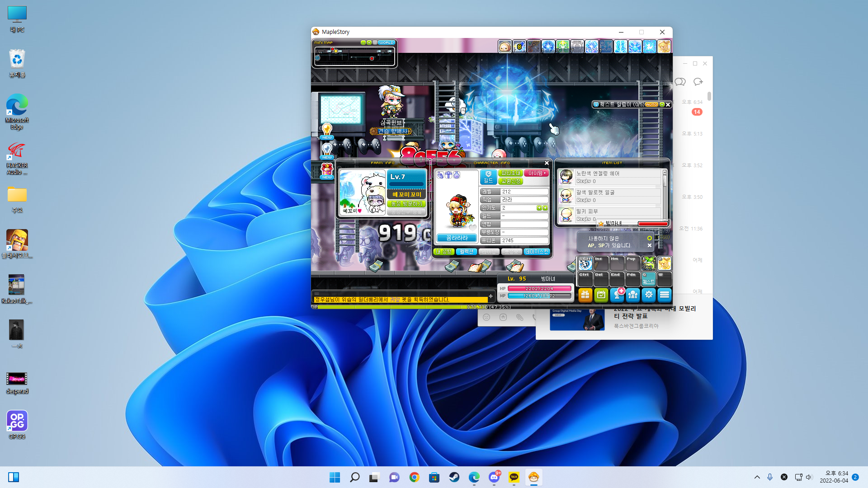
Task: Click the WORLD button on mini map
Action: pyautogui.click(x=387, y=42)
